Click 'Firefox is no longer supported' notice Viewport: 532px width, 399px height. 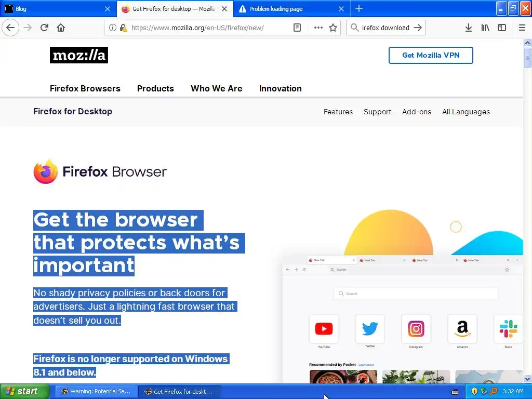(131, 365)
